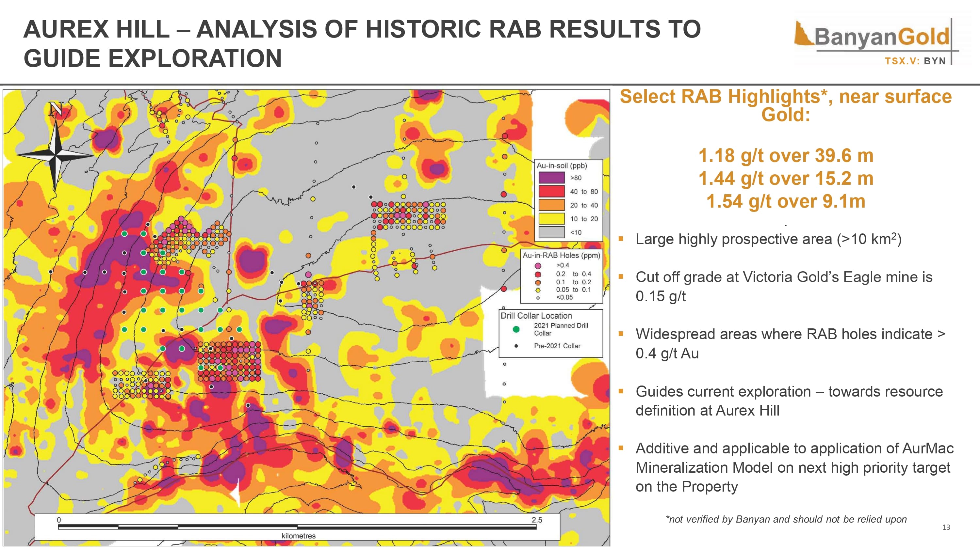Click orange 0.1 to 0.2 RAB legend circle

538,283
